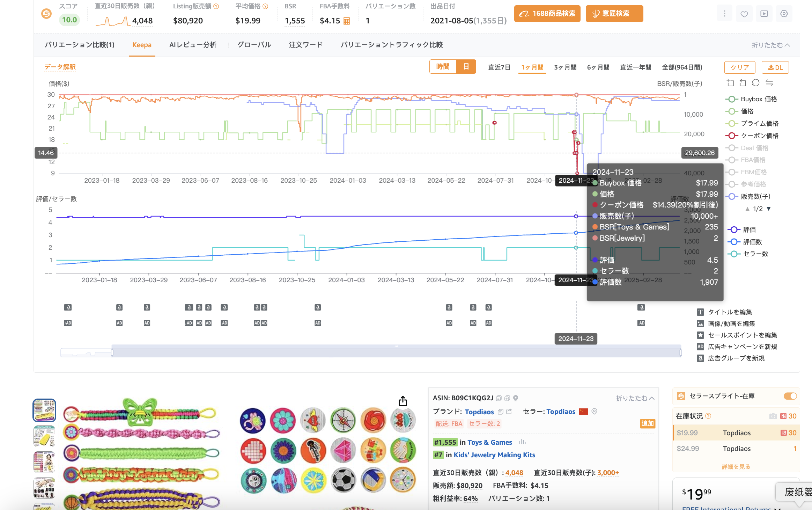Click the video play tutorial icon
The width and height of the screenshot is (812, 510).
[764, 14]
